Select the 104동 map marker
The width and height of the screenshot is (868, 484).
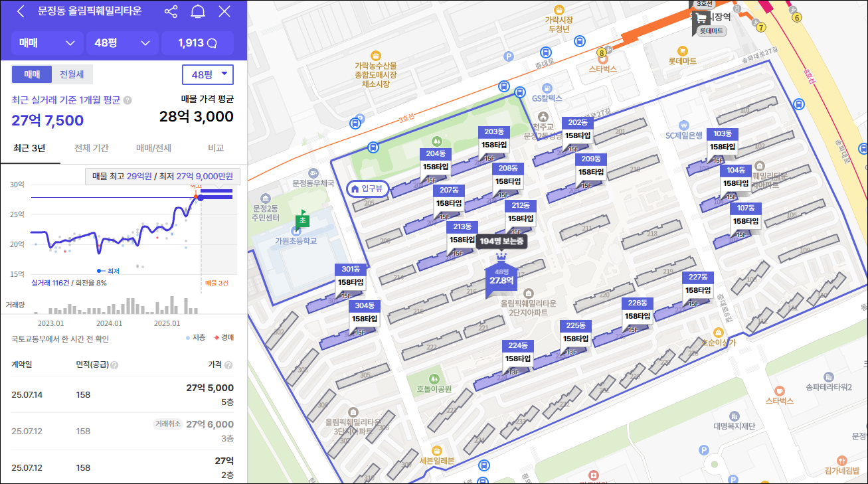click(x=736, y=178)
